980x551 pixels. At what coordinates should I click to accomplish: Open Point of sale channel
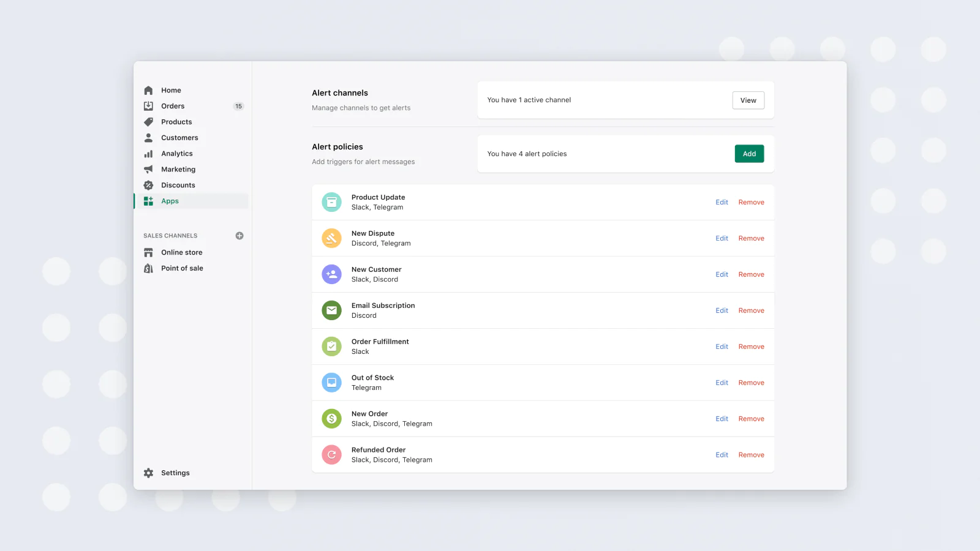[182, 268]
